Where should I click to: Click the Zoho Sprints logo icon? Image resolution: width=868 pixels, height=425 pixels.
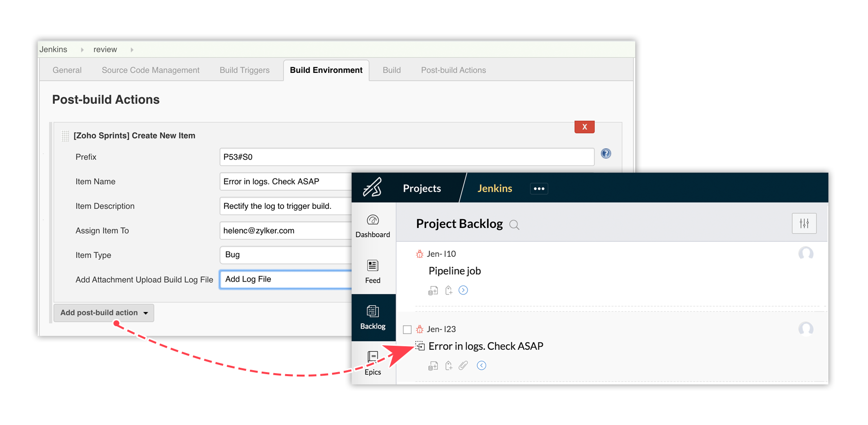(372, 188)
